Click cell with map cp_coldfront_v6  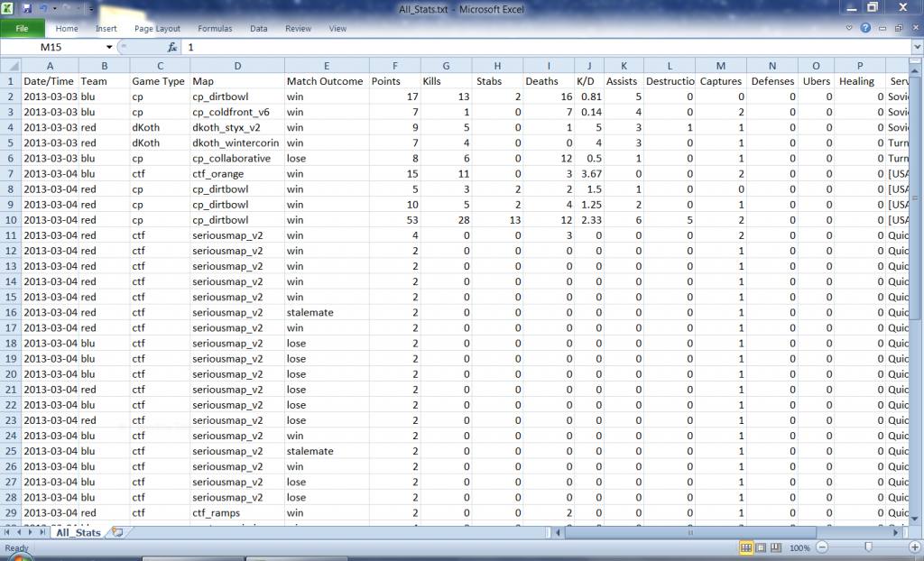[237, 112]
